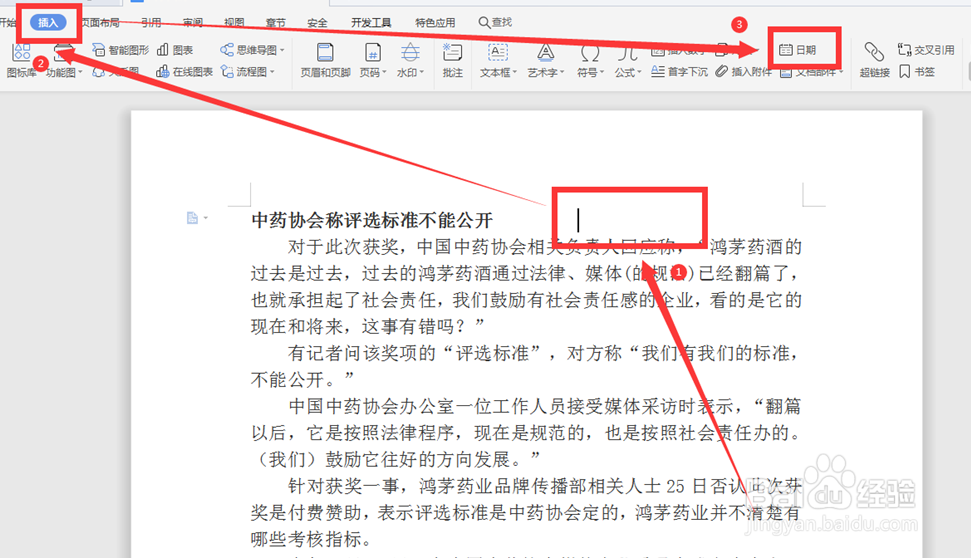Screen dimensions: 971x558
Task: Click the 流程图 flowchart icon
Action: click(x=227, y=72)
